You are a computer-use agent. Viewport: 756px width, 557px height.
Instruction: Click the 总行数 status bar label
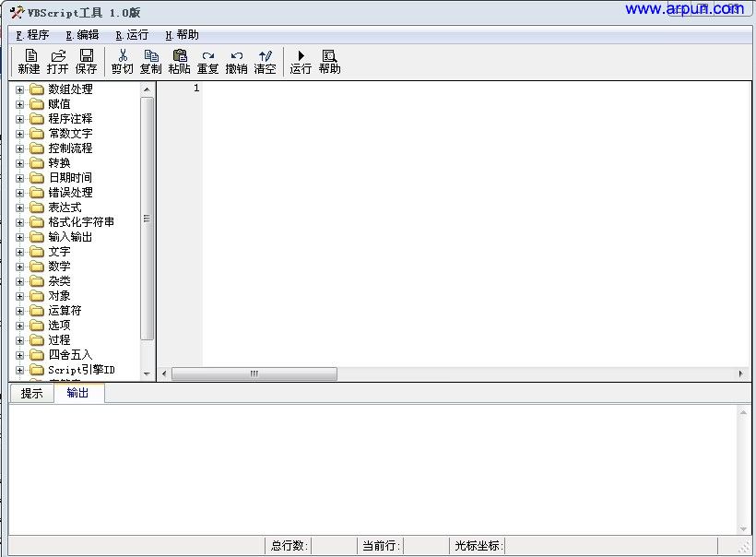(289, 545)
